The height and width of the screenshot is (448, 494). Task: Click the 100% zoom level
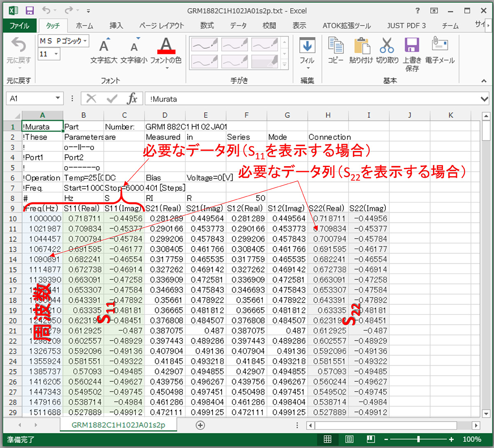(x=472, y=439)
